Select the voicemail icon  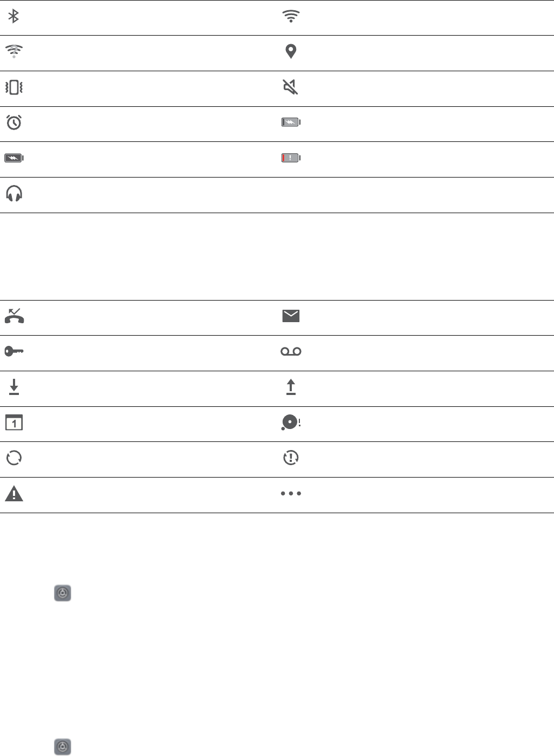[291, 352]
